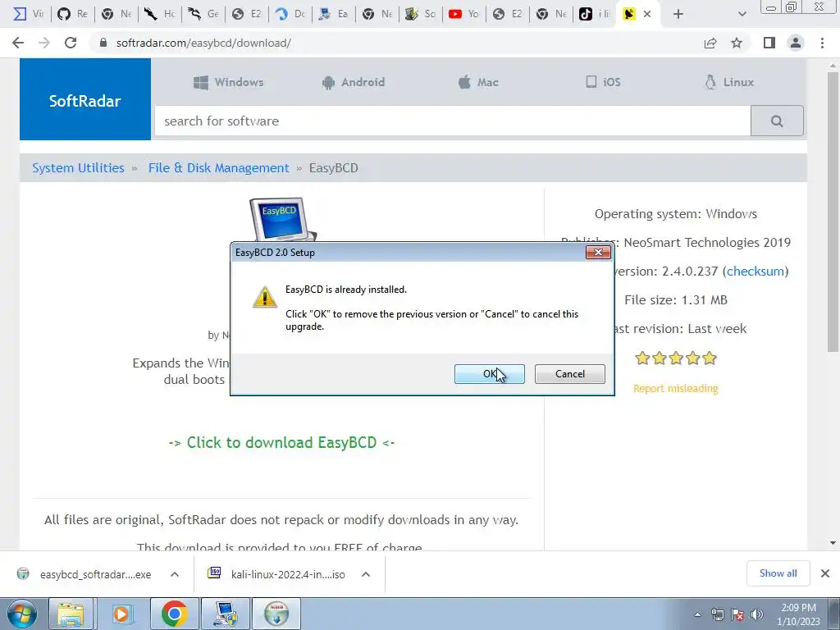
Task: Open Action Center flag icon
Action: pyautogui.click(x=737, y=614)
